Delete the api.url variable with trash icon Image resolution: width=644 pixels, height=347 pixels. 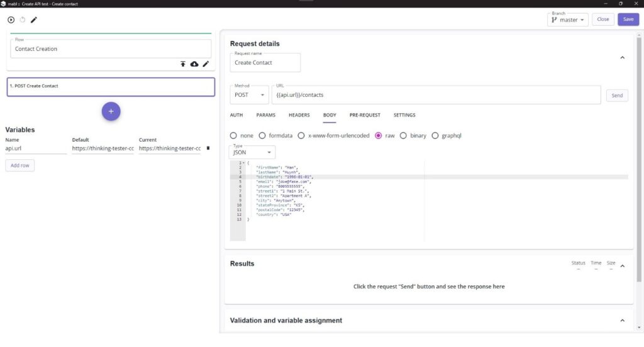(x=208, y=149)
